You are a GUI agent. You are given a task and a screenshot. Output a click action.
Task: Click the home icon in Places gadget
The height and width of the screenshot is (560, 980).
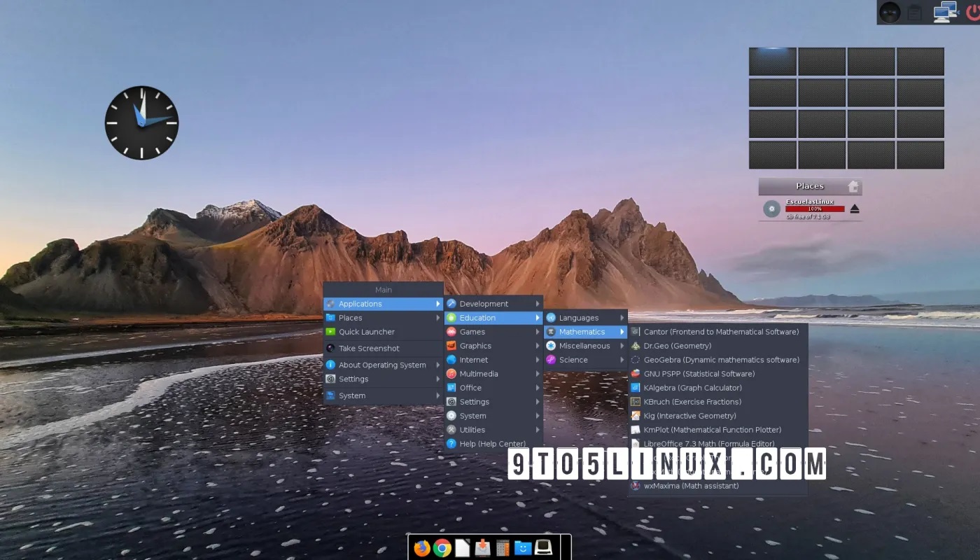[853, 186]
